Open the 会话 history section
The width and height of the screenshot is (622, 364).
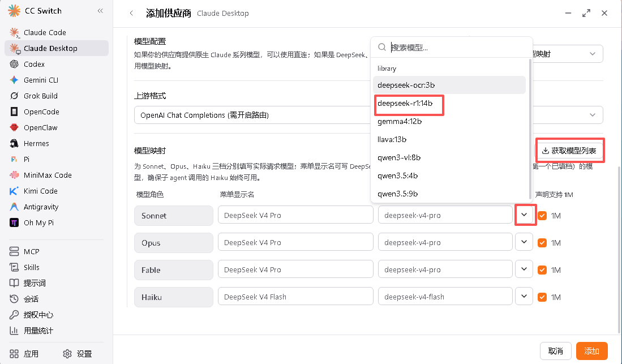click(57, 299)
